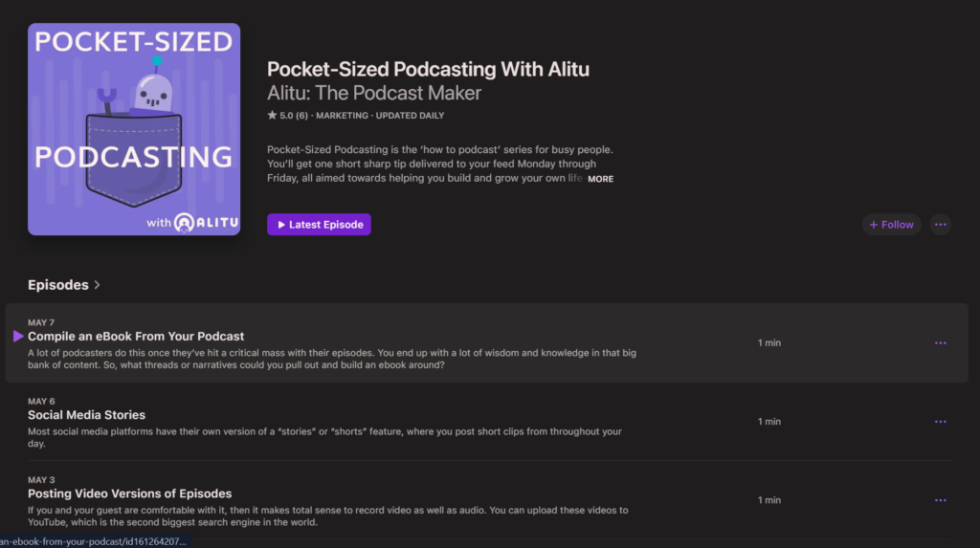
Task: Click the Social Media Stories episode description
Action: [324, 438]
